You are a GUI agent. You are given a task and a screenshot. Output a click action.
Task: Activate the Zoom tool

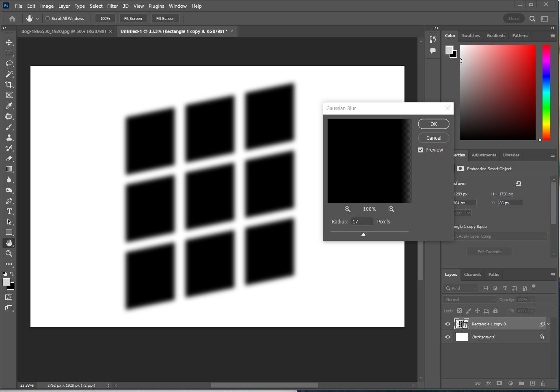(x=9, y=253)
